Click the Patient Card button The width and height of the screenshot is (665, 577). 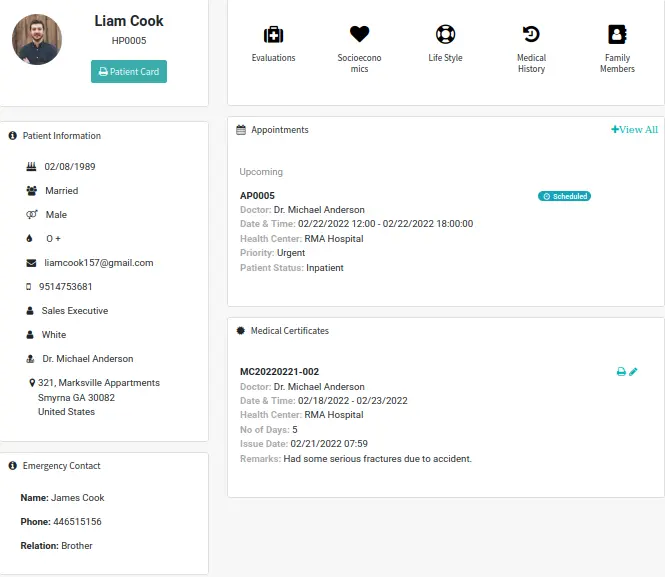129,72
